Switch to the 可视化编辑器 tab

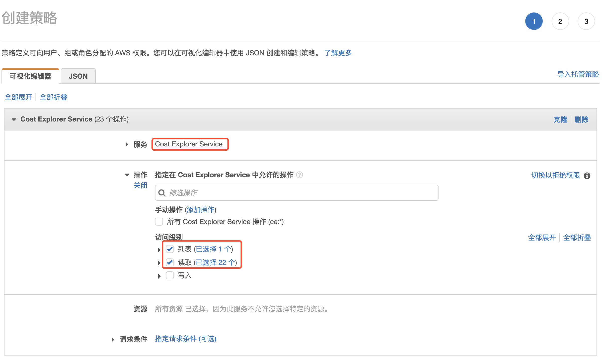pos(30,76)
